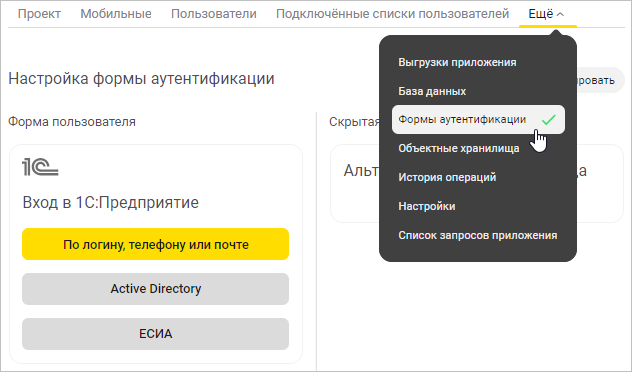Screen dimensions: 632x372
Task: Click the 1C logo icon
Action: pos(40,167)
